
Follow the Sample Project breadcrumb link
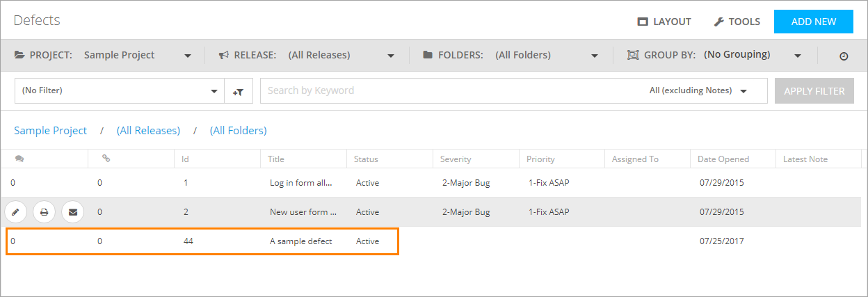51,131
